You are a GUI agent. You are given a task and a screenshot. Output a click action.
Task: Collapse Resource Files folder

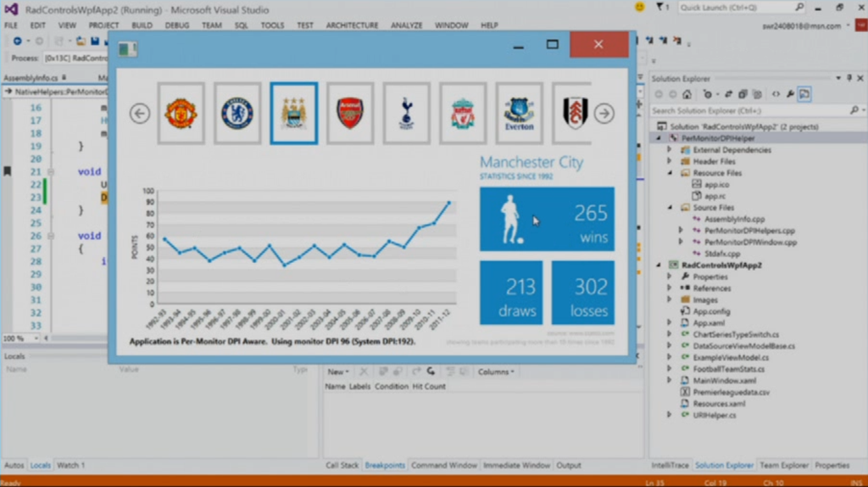[x=670, y=173]
